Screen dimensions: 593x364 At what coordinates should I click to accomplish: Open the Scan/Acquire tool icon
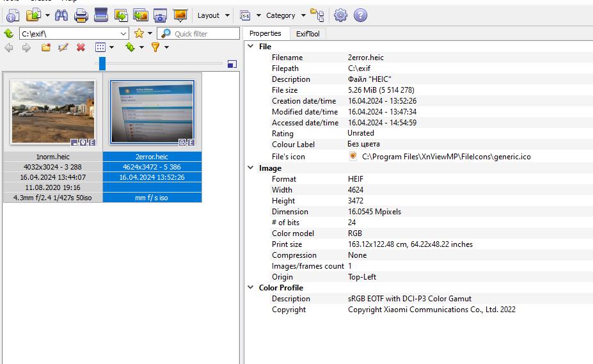click(100, 15)
